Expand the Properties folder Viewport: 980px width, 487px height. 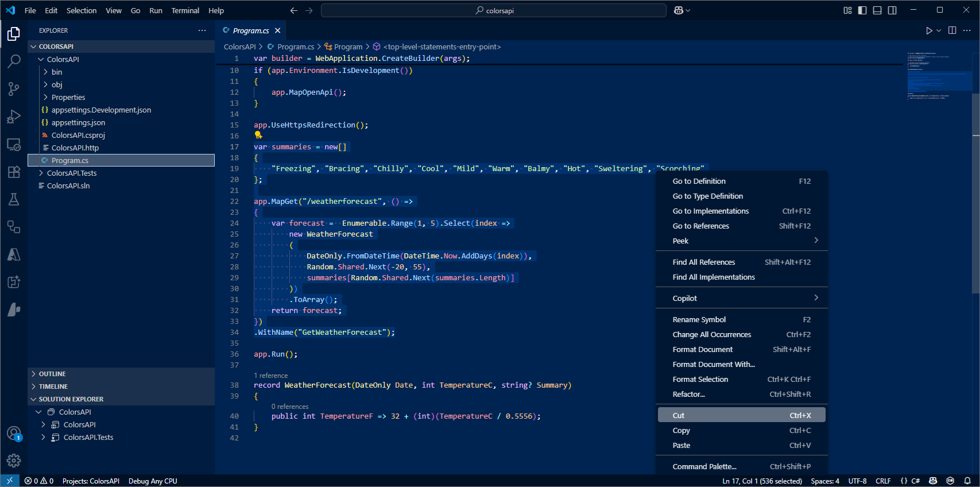(x=68, y=97)
